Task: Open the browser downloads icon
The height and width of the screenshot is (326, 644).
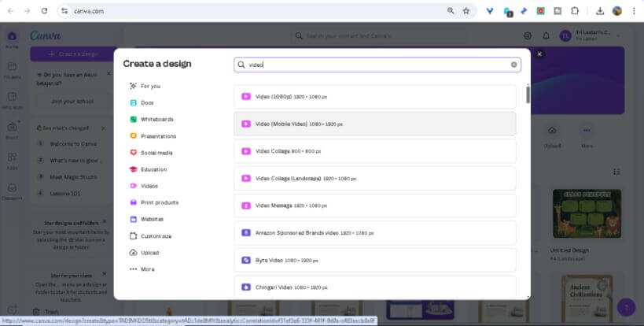Action: [x=600, y=11]
